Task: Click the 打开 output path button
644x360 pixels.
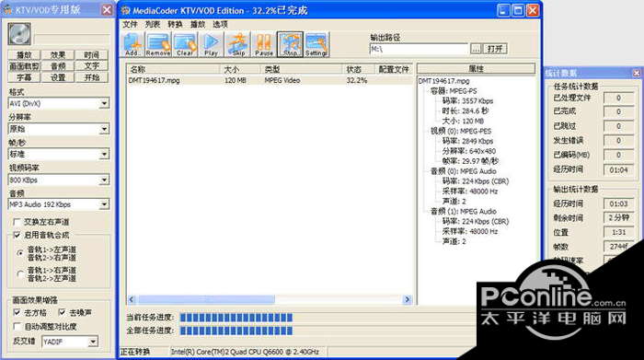Action: tap(495, 49)
